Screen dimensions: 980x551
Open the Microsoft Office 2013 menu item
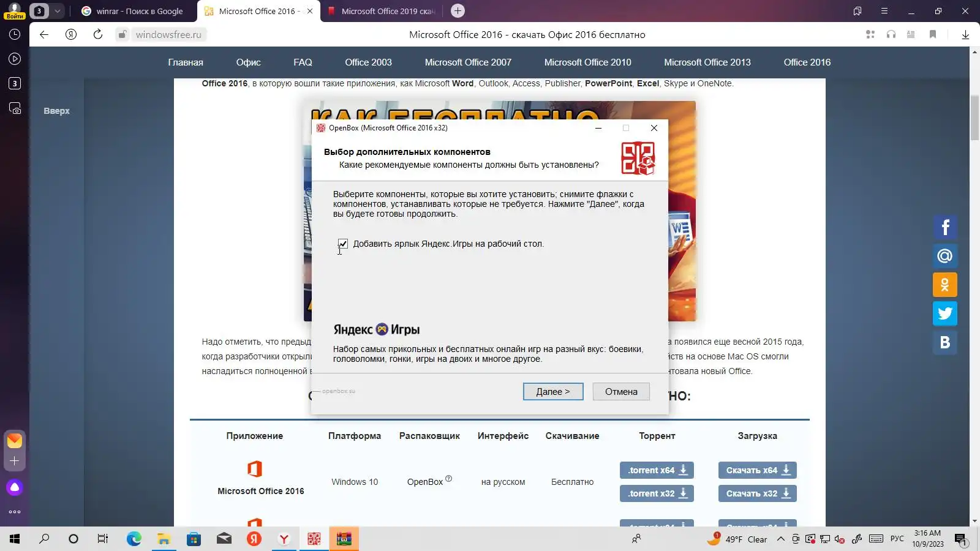point(707,62)
